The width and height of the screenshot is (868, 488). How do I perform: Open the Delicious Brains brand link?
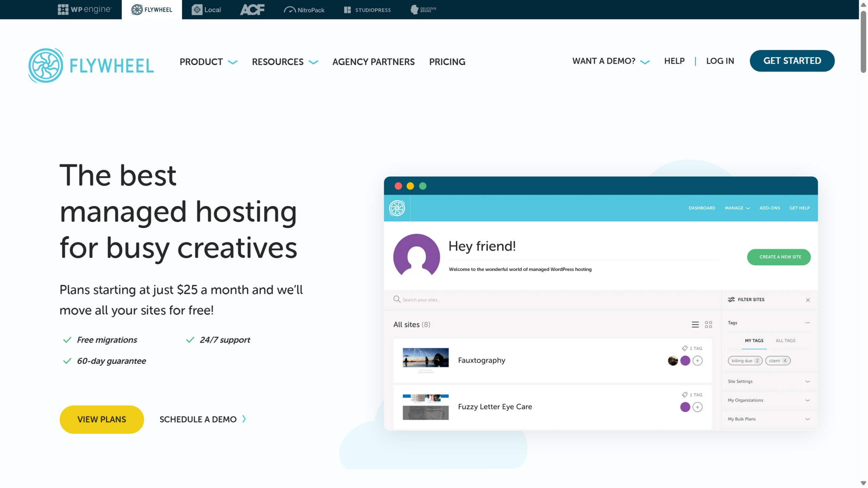coord(423,9)
